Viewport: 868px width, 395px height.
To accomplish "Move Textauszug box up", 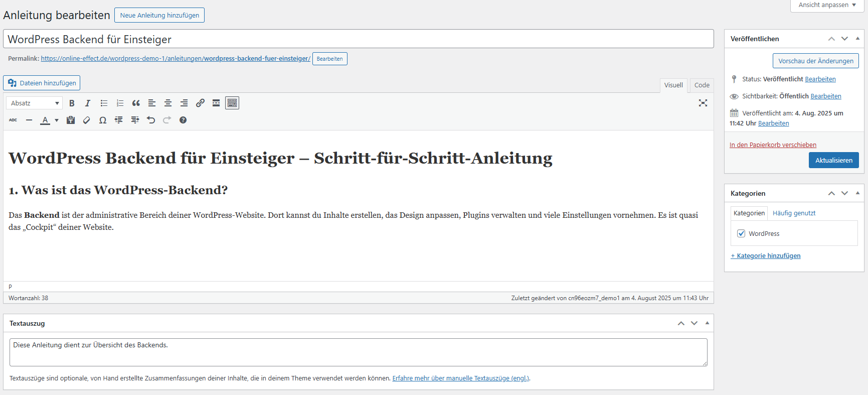I will pyautogui.click(x=681, y=323).
